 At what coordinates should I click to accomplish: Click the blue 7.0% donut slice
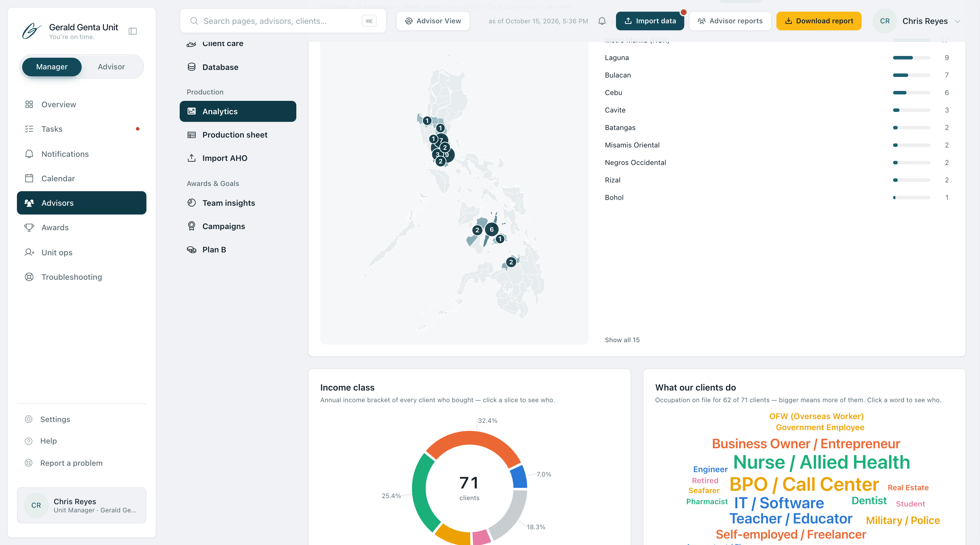pyautogui.click(x=519, y=477)
